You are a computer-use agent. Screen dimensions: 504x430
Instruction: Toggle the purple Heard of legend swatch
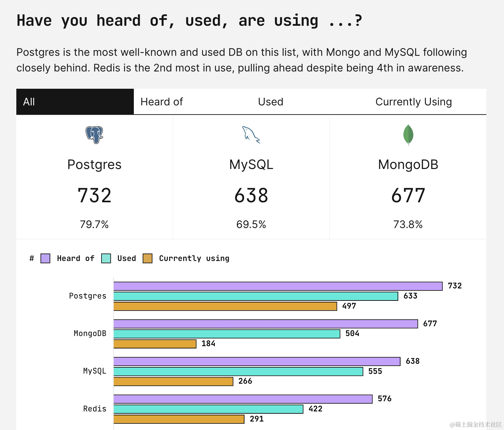point(45,258)
